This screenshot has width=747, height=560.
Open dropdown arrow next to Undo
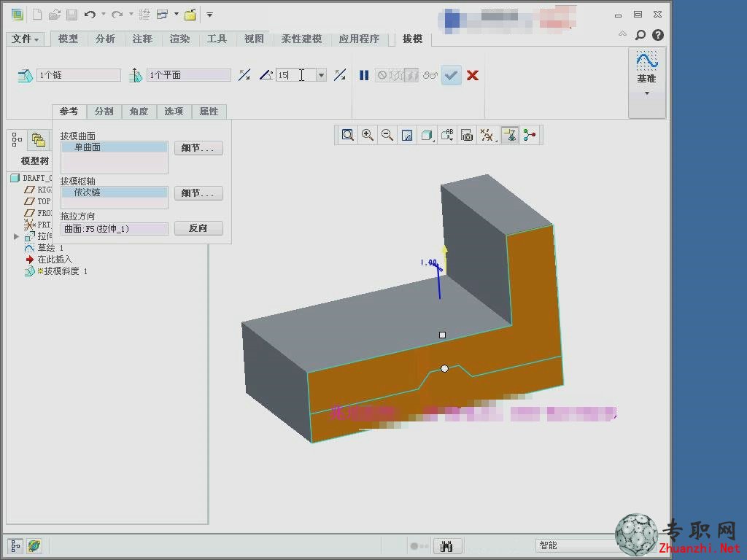(x=104, y=15)
